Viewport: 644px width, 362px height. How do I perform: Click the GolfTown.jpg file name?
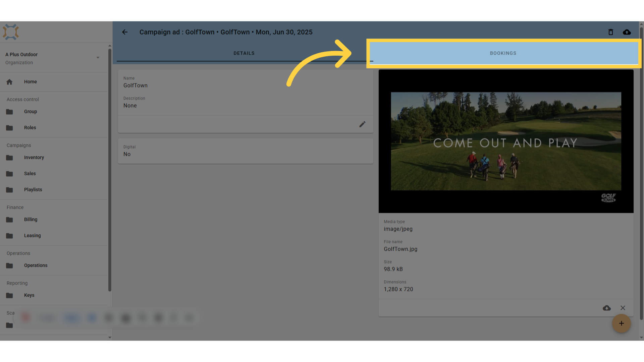pos(400,249)
